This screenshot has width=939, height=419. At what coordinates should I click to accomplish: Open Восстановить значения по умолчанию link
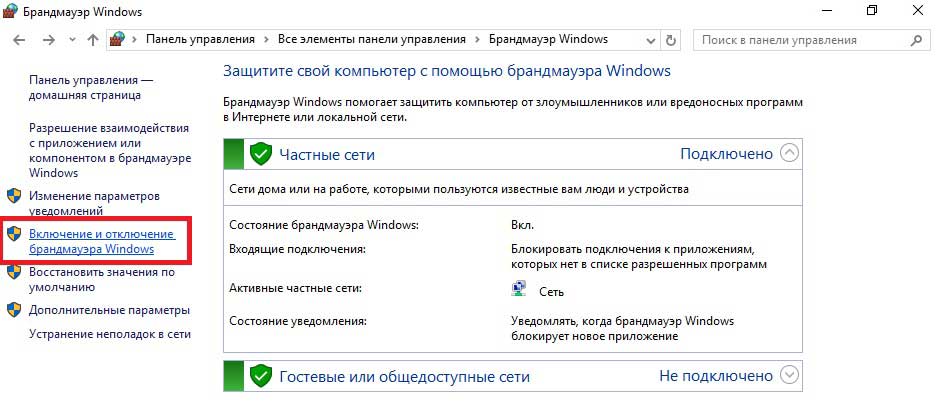102,280
